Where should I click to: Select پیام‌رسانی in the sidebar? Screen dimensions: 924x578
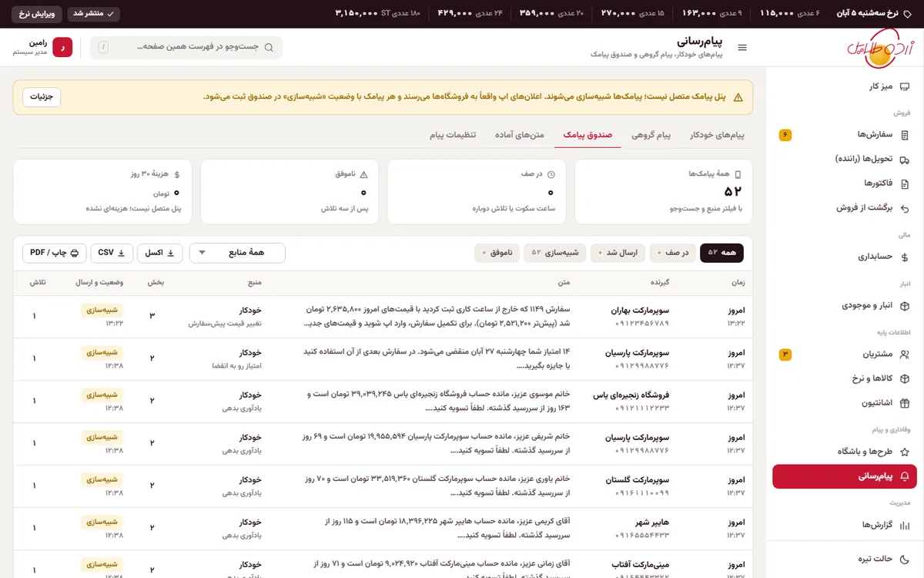(x=845, y=476)
